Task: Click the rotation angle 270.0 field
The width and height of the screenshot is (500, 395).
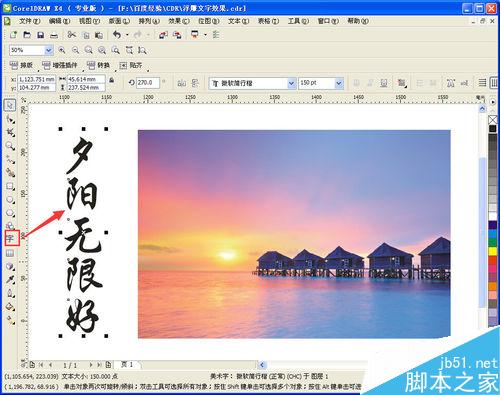Action: (x=148, y=83)
